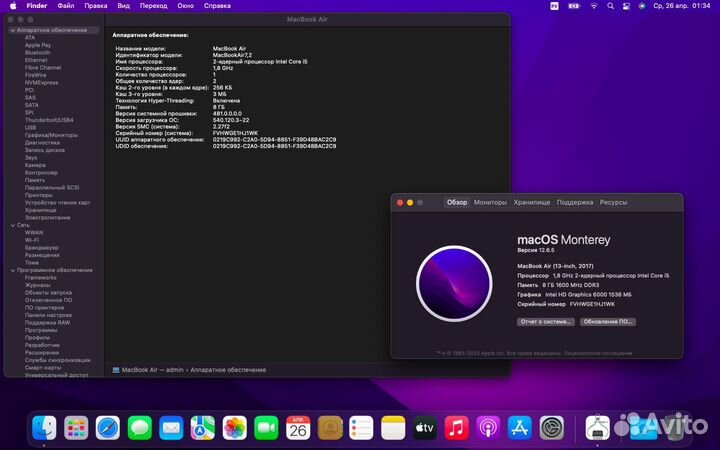This screenshot has height=450, width=720.
Task: Open the Finder menu
Action: point(37,6)
